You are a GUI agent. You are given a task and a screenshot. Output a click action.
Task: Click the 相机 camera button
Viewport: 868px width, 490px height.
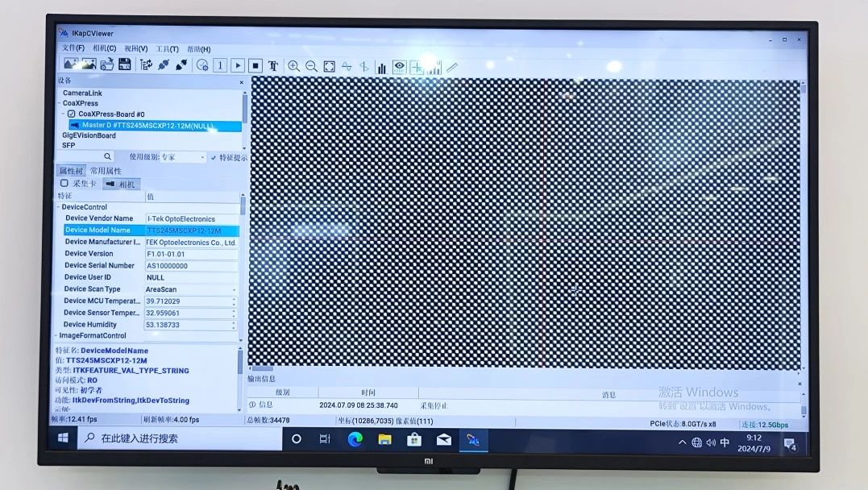pos(121,185)
